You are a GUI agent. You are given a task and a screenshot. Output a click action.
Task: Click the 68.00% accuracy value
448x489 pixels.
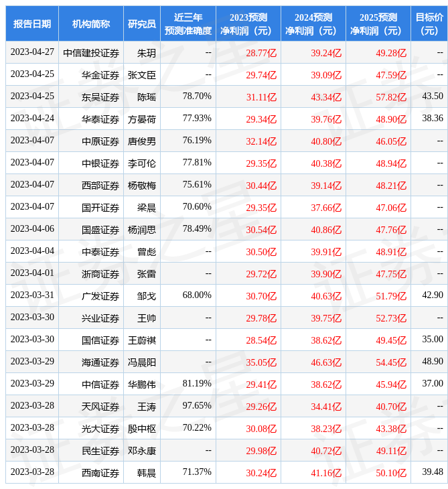[x=197, y=295]
